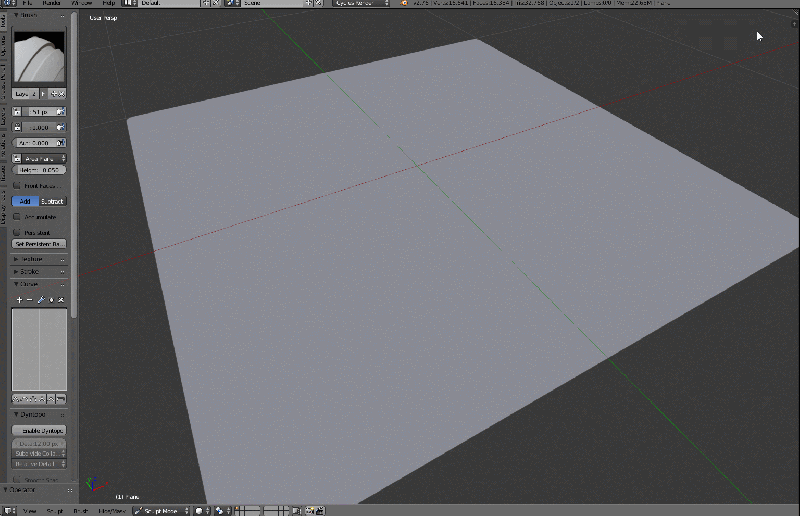The height and width of the screenshot is (516, 800).
Task: Unlink the brush with X icon
Action: coord(62,94)
